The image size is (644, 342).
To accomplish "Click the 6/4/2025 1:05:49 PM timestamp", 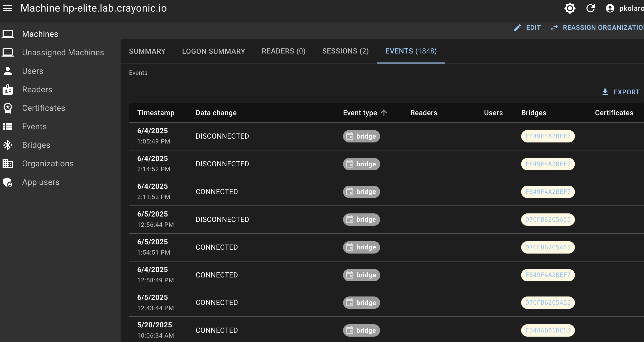I will (x=154, y=136).
